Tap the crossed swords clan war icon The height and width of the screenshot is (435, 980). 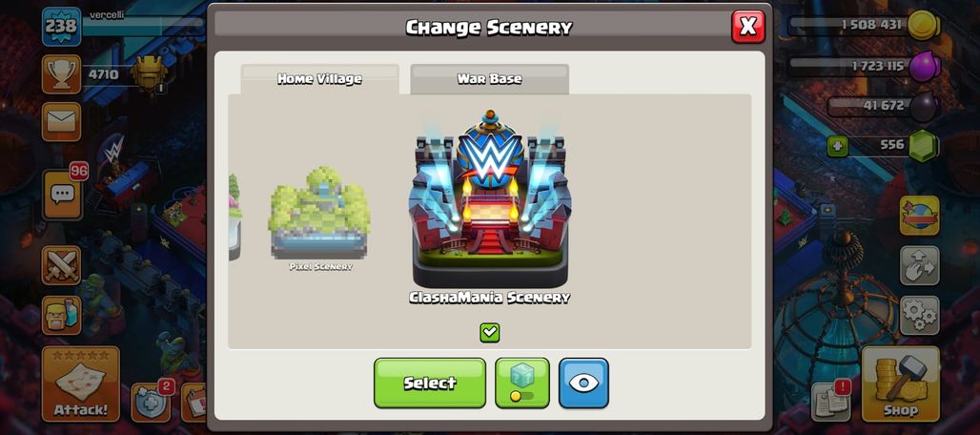[x=61, y=265]
